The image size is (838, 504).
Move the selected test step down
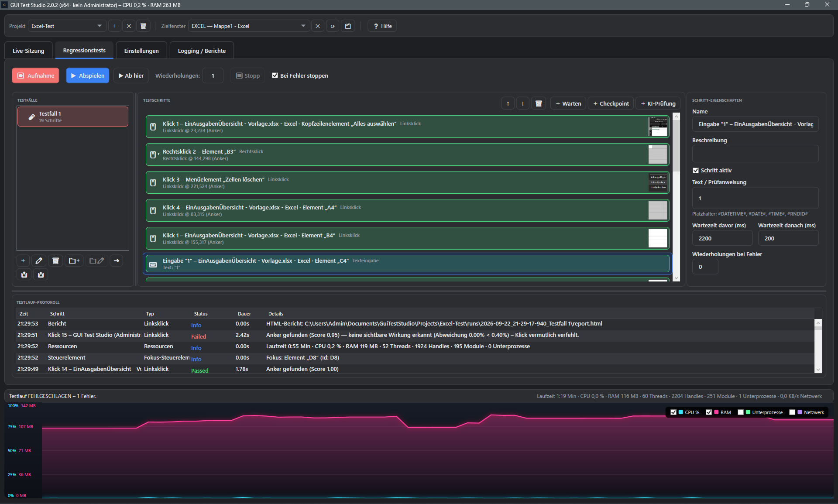pos(523,103)
